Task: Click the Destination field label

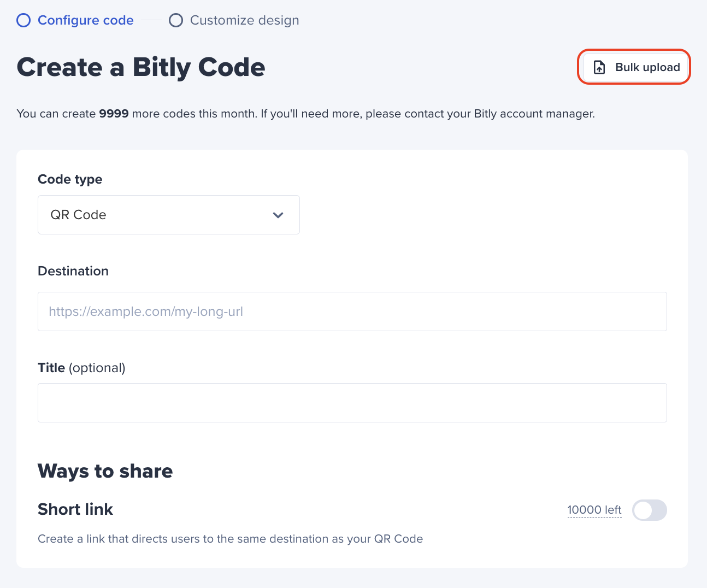Action: [x=73, y=271]
